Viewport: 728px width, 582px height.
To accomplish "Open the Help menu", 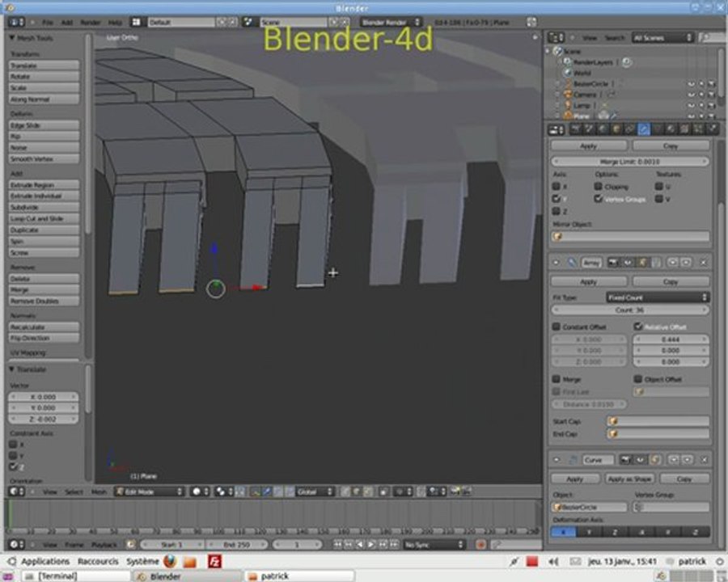I will coord(115,23).
